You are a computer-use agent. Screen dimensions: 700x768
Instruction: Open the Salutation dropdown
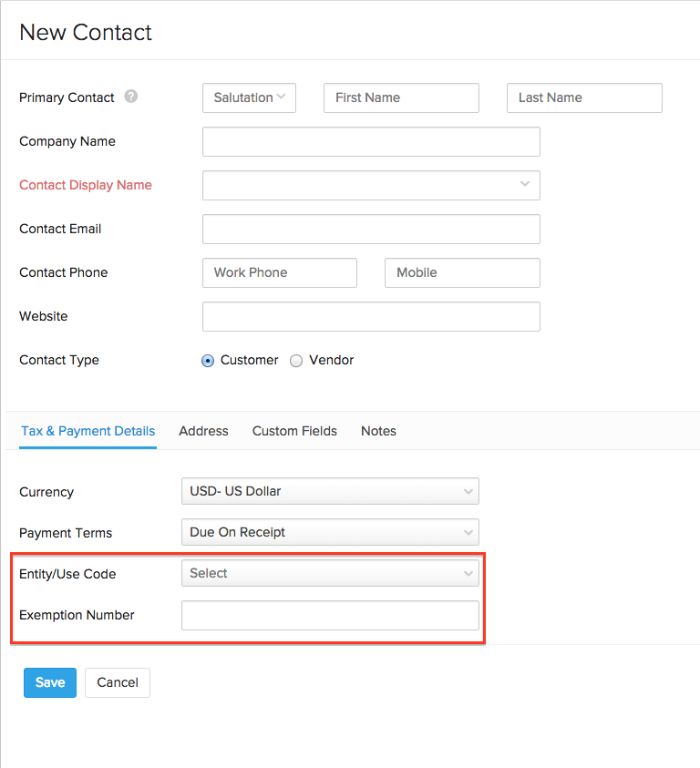249,97
